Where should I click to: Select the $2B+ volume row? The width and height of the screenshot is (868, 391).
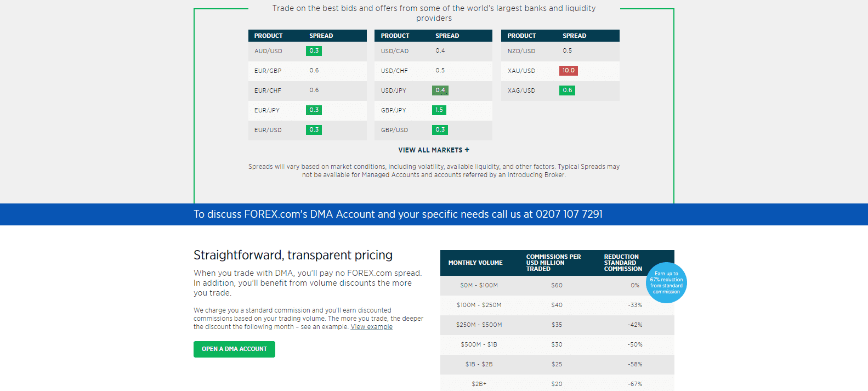(x=557, y=383)
